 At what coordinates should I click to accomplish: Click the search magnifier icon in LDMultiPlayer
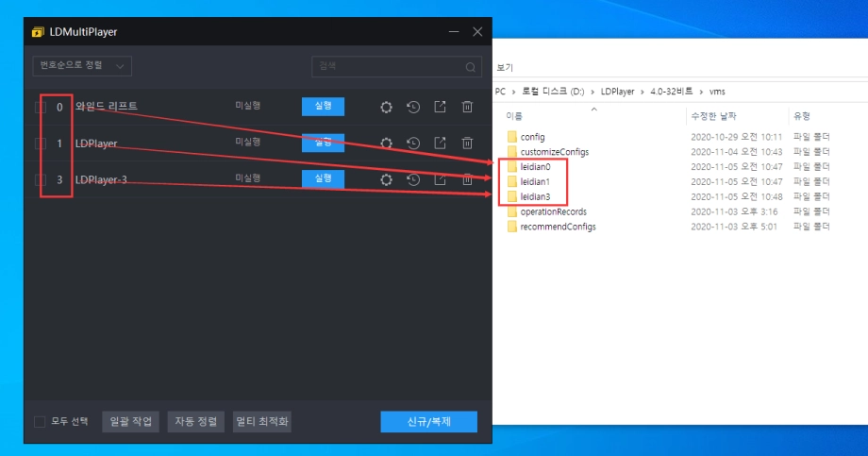pyautogui.click(x=470, y=67)
